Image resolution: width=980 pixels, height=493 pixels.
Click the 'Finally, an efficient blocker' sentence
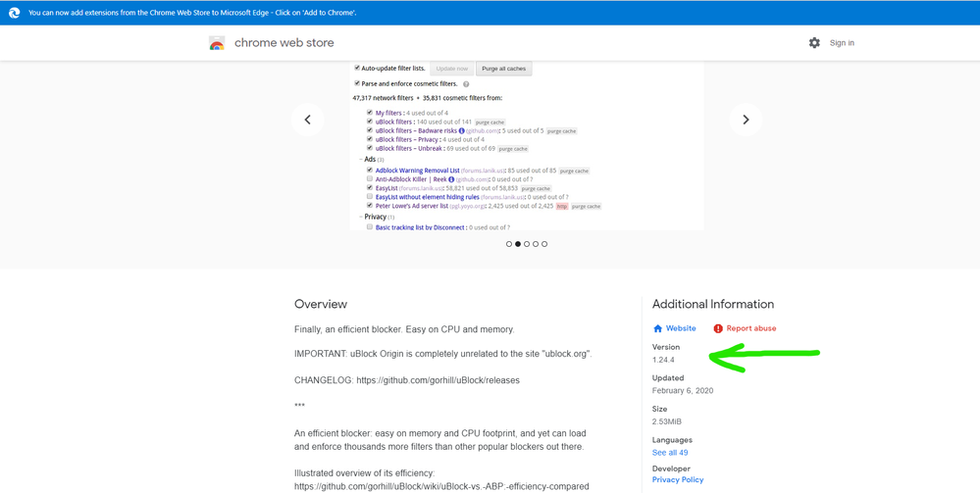tap(404, 329)
